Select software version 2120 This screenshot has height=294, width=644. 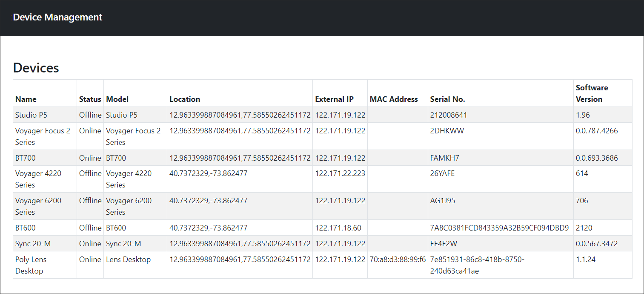[x=584, y=228]
